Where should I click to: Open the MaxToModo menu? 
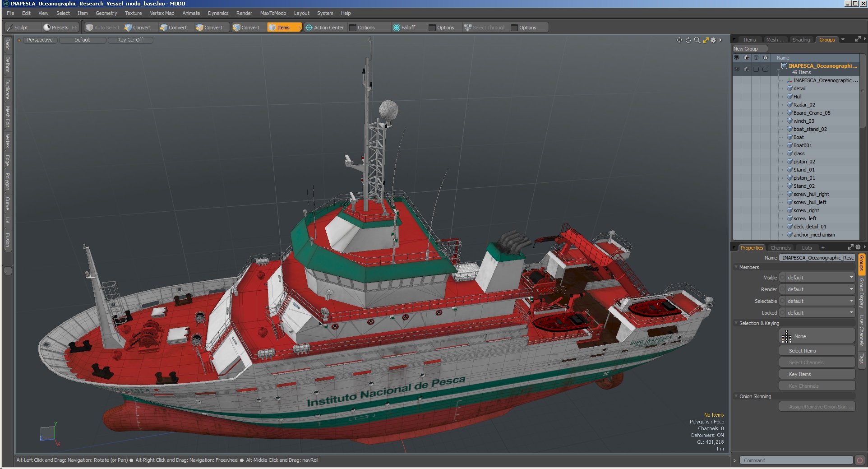273,13
